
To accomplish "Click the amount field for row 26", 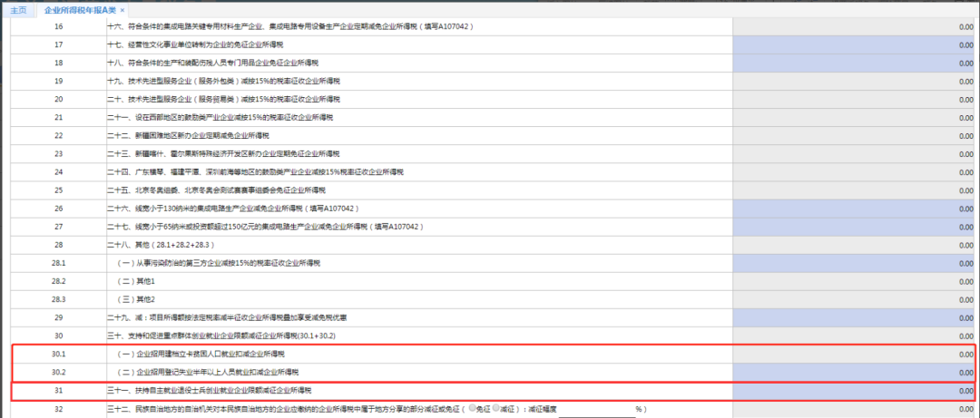I will coord(854,208).
